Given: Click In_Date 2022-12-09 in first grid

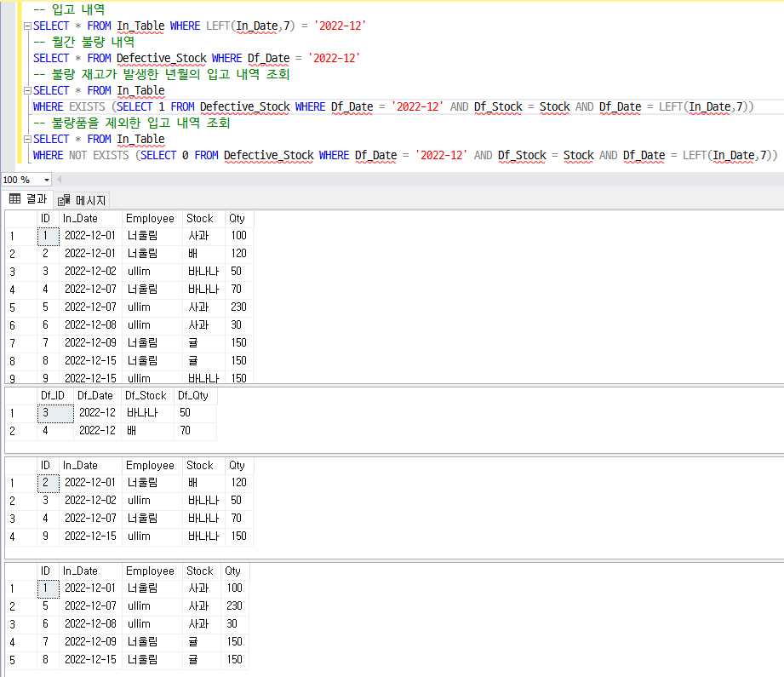Looking at the screenshot, I should coord(90,343).
